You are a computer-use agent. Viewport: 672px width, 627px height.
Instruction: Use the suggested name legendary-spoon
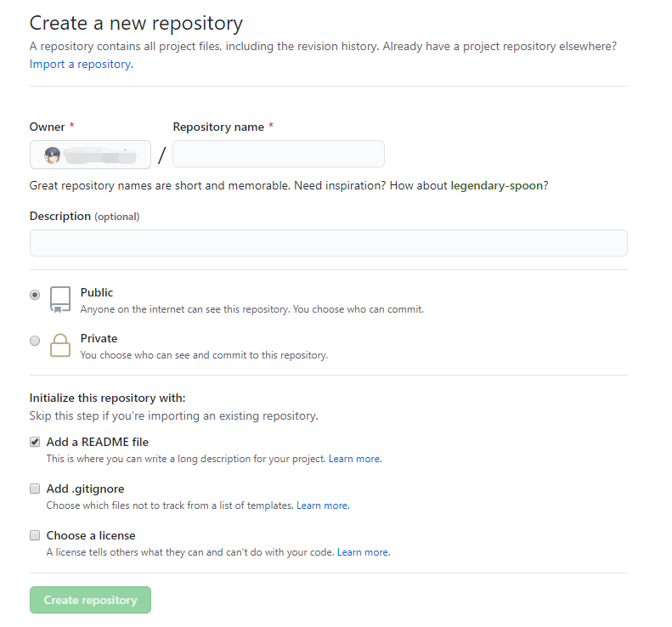(x=497, y=185)
